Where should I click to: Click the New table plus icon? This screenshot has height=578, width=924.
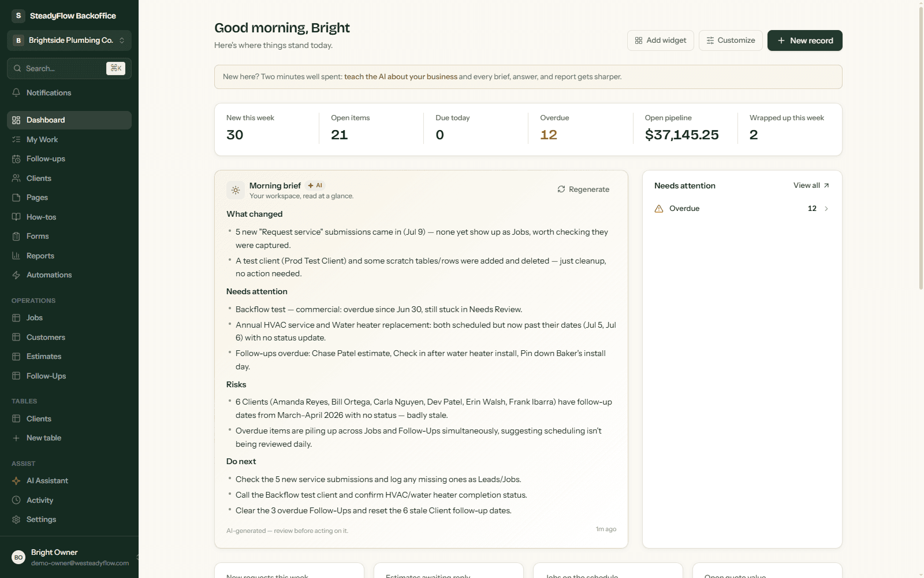click(x=16, y=438)
